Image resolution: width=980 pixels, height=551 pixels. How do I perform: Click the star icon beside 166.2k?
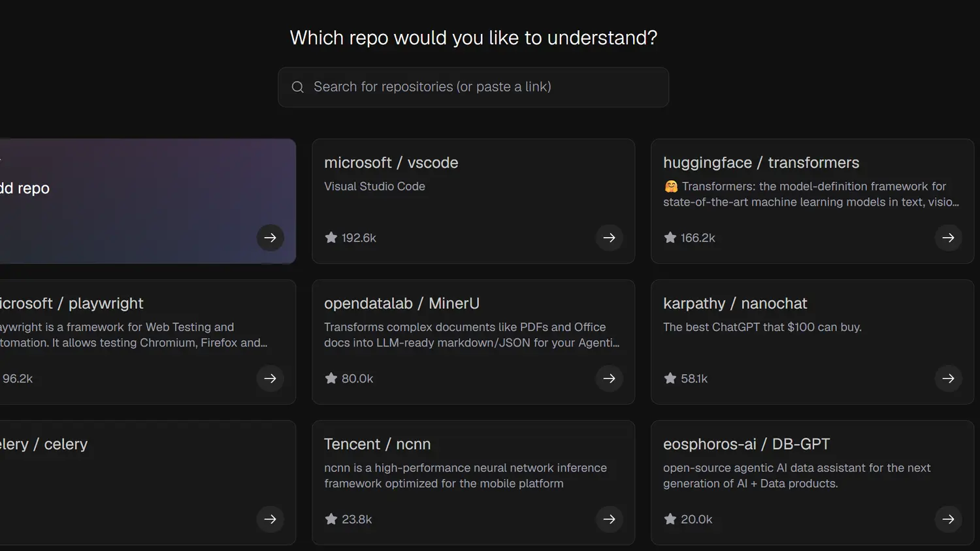(670, 238)
